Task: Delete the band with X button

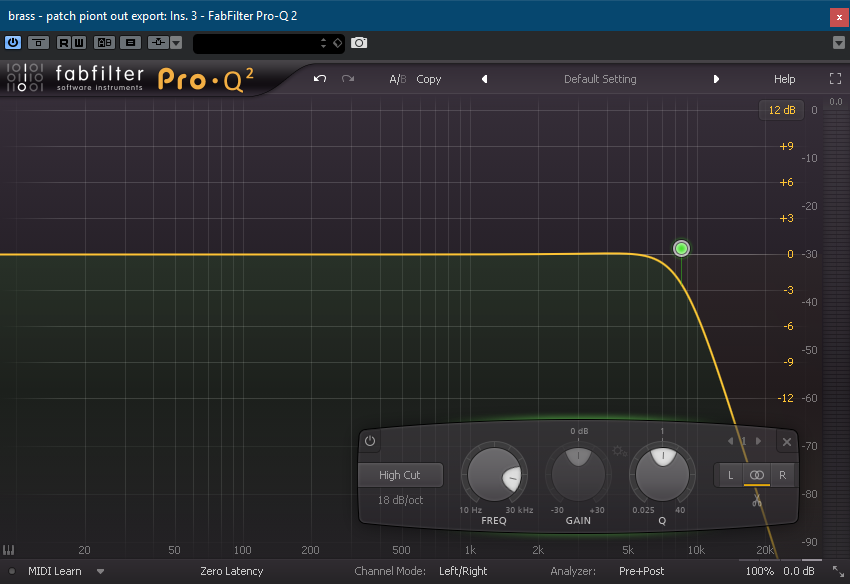Action: pos(787,442)
